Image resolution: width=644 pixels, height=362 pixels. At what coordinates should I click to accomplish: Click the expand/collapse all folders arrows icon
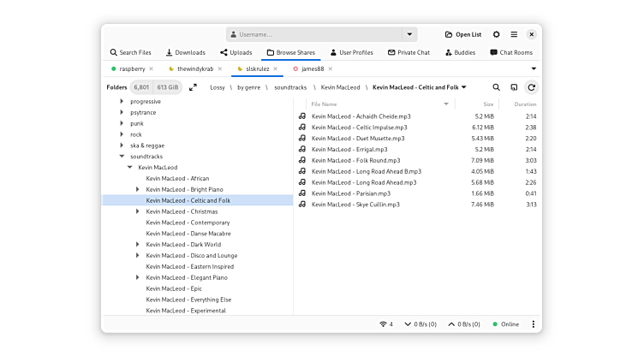pos(193,87)
